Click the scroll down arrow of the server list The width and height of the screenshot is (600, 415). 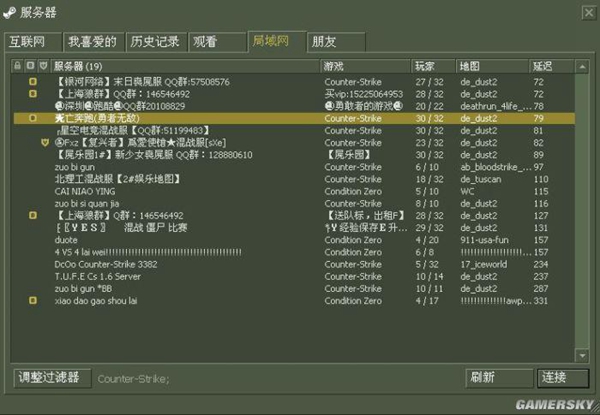tap(582, 355)
